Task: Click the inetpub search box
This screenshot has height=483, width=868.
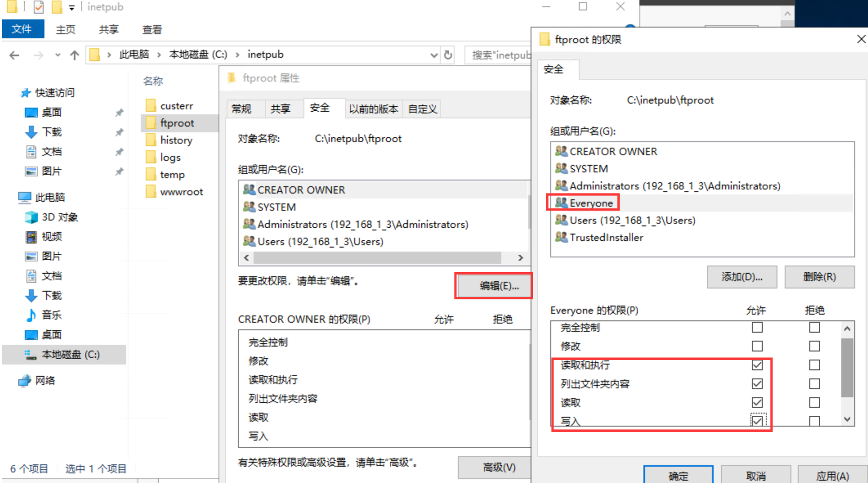Action: [x=498, y=55]
